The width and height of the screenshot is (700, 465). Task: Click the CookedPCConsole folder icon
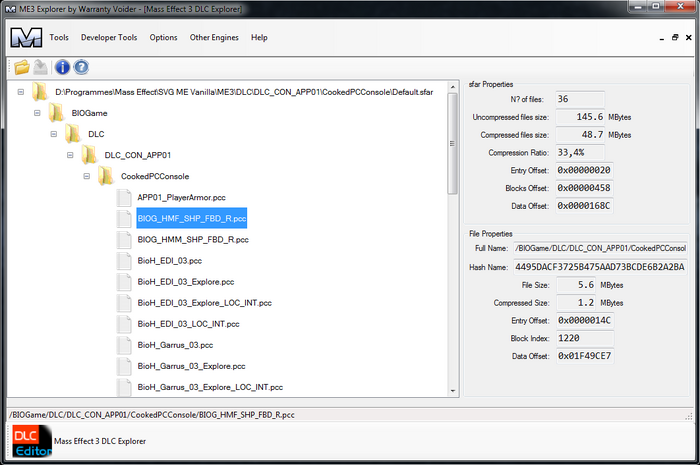105,176
